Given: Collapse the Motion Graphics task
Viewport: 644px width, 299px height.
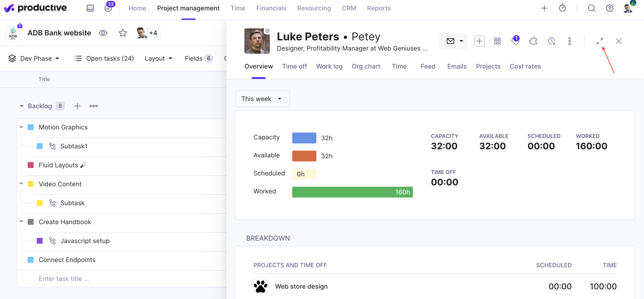Looking at the screenshot, I should [x=21, y=127].
